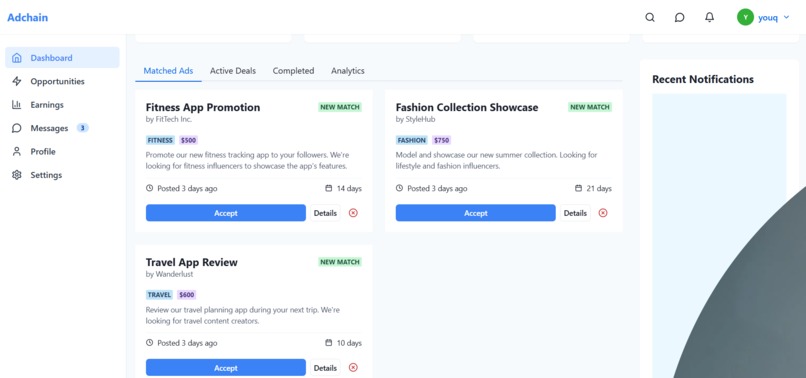Click the TRAVEL category tag

pyautogui.click(x=159, y=295)
